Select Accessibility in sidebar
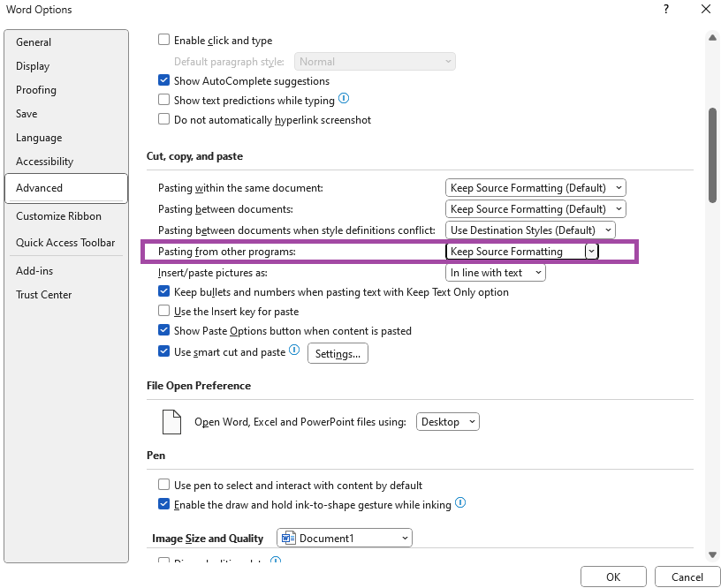721x588 pixels. tap(66, 162)
